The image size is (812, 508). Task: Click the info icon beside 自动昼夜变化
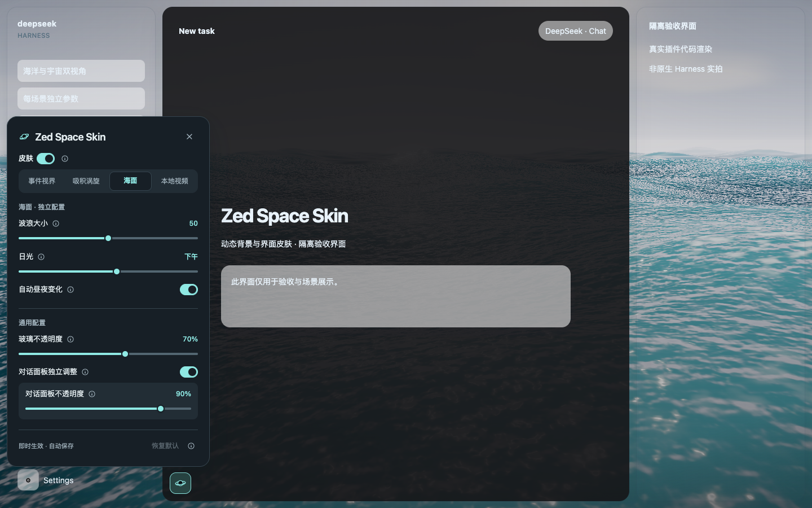click(x=70, y=290)
